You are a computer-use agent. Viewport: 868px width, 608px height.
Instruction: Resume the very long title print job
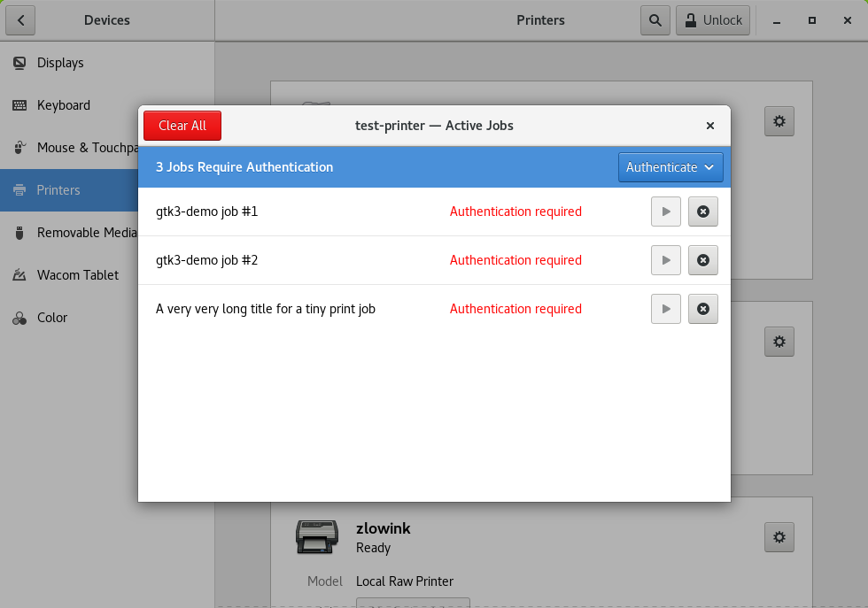(x=666, y=309)
